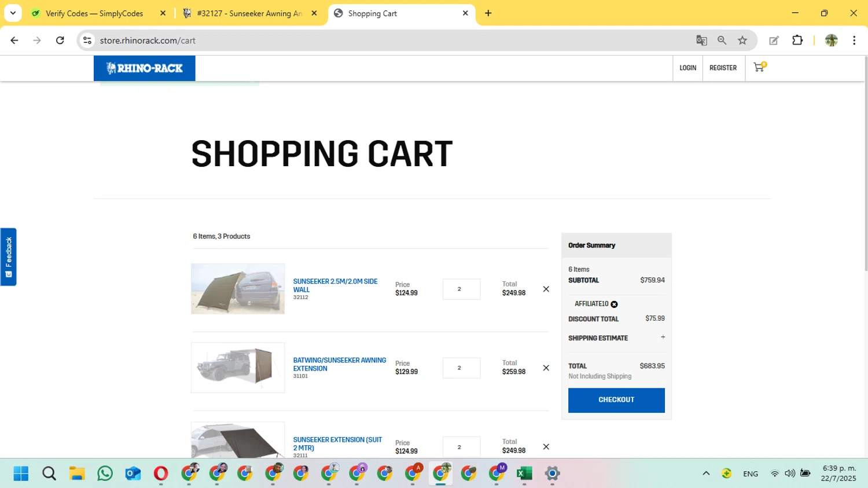Viewport: 868px width, 488px height.
Task: Open Windows Search from taskbar
Action: [49, 474]
